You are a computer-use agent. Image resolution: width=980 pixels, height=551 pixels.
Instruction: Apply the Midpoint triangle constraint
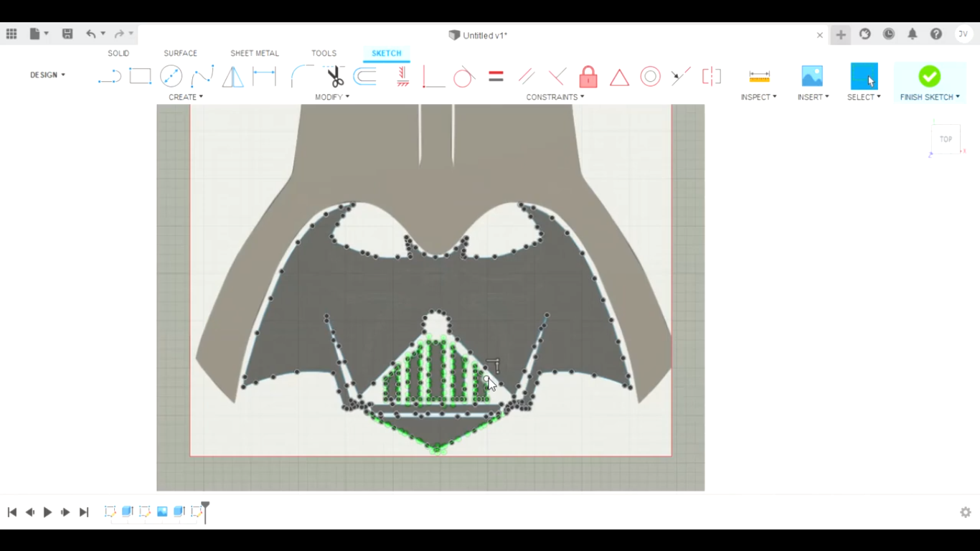click(x=619, y=76)
